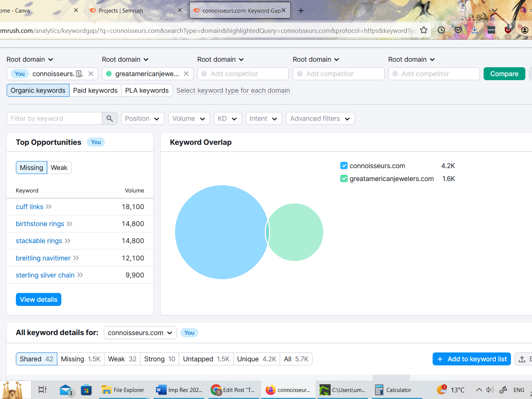This screenshot has height=399, width=532.
Task: Open browser history clock icon
Action: pos(441,30)
